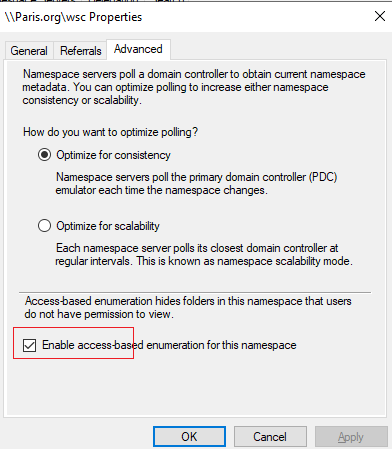The height and width of the screenshot is (449, 392).
Task: Click the namespace scalability mode description
Action: tap(204, 254)
